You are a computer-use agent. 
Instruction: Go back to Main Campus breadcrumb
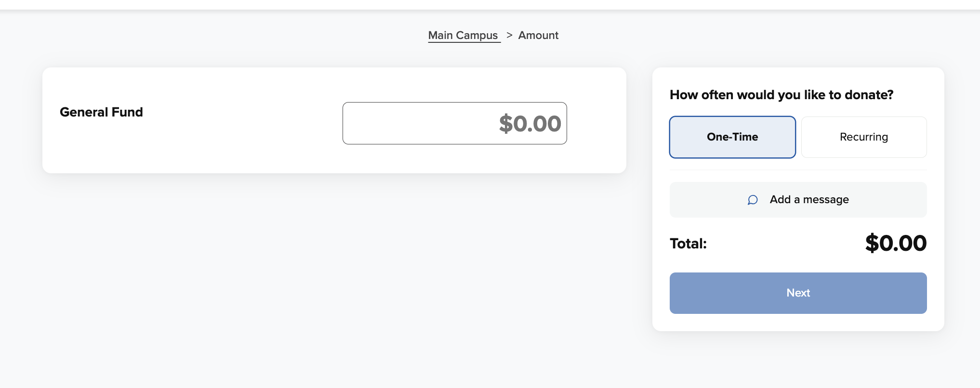pos(463,35)
